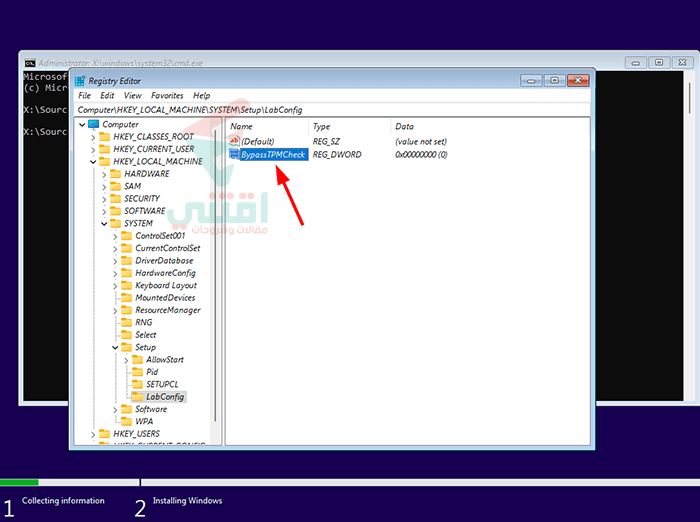The width and height of the screenshot is (700, 522).
Task: Maximize the Registry Editor window
Action: click(x=554, y=80)
